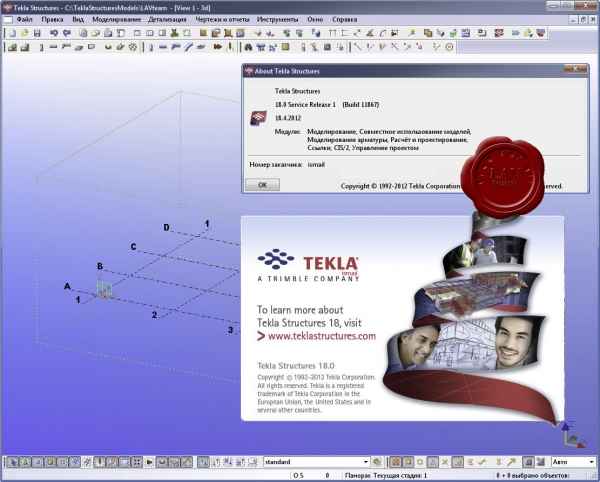Click the New model icon
The image size is (600, 482).
(x=12, y=33)
